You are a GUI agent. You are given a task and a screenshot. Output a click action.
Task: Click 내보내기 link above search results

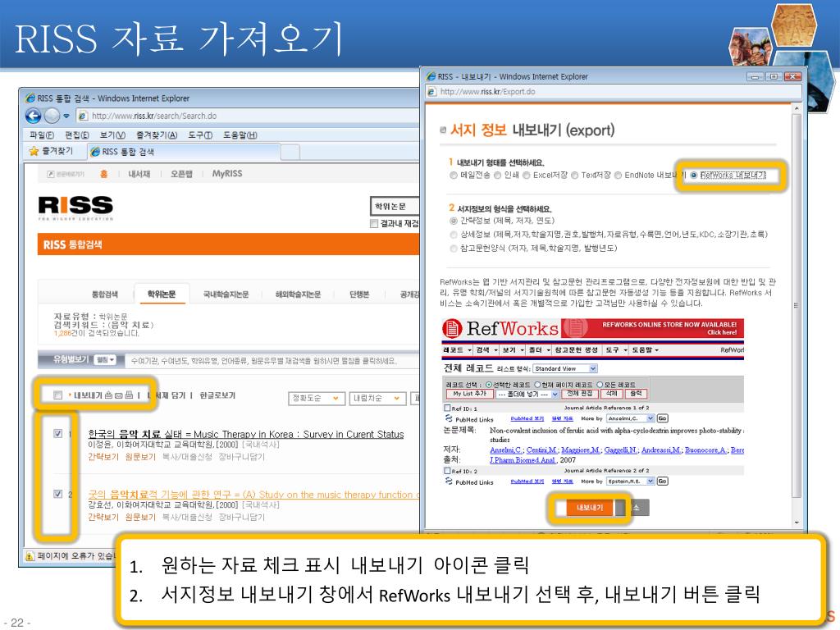pyautogui.click(x=88, y=395)
